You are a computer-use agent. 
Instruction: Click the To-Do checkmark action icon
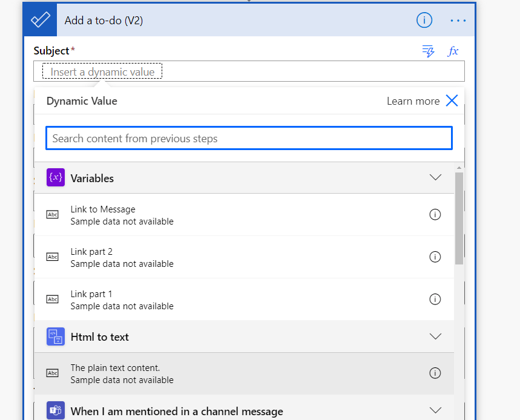point(40,20)
